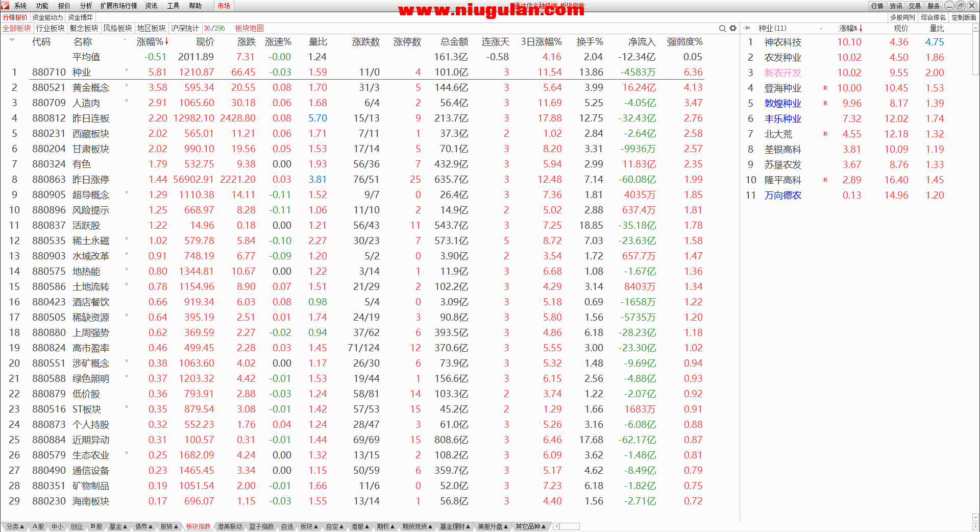Click the red sort arrow in right panel 涨幅%
Image resolution: width=980 pixels, height=532 pixels.
pyautogui.click(x=861, y=28)
